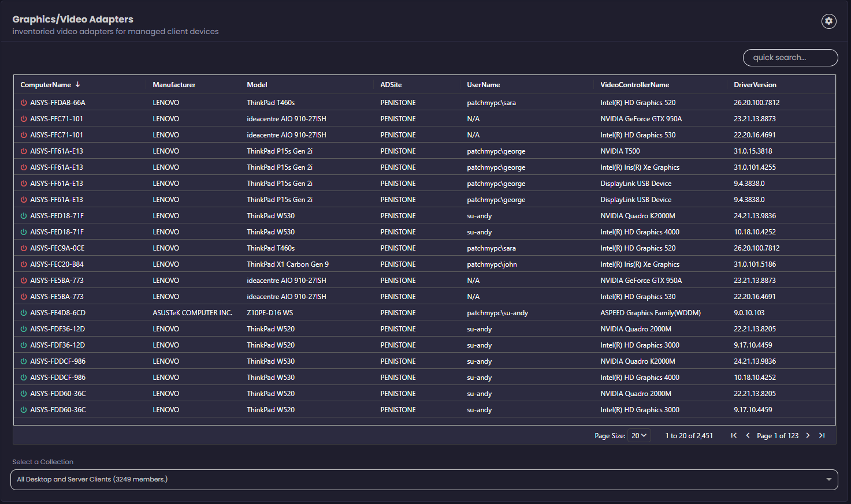The width and height of the screenshot is (851, 504).
Task: Select the ThinkPad X1 Carbon Gen 9 row
Action: [x=288, y=264]
